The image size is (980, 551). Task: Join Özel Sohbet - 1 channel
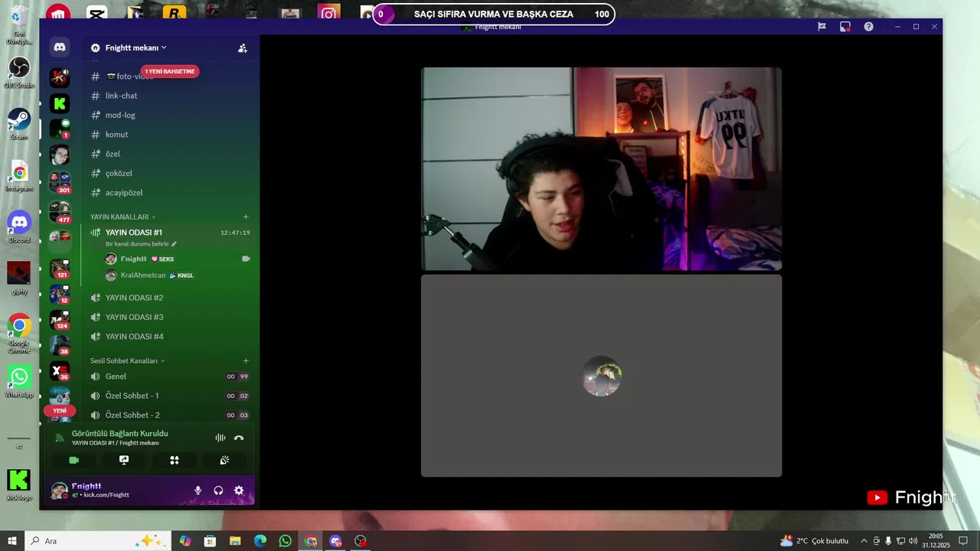[x=169, y=396]
